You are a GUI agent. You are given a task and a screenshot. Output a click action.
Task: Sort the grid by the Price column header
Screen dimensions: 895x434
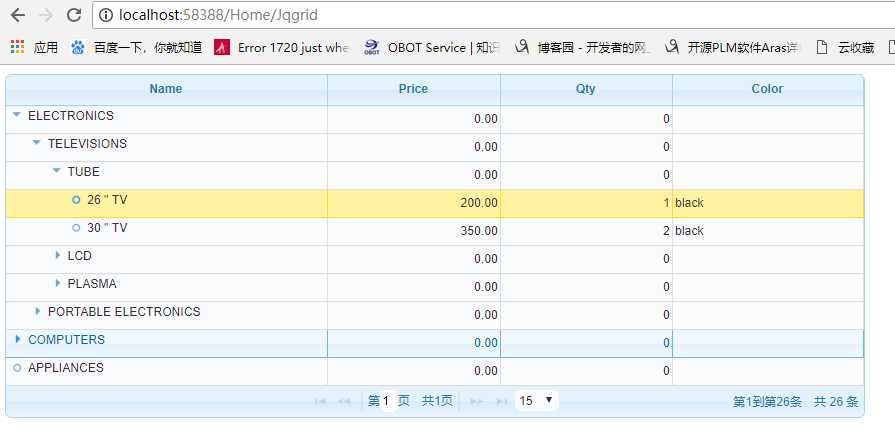point(413,89)
